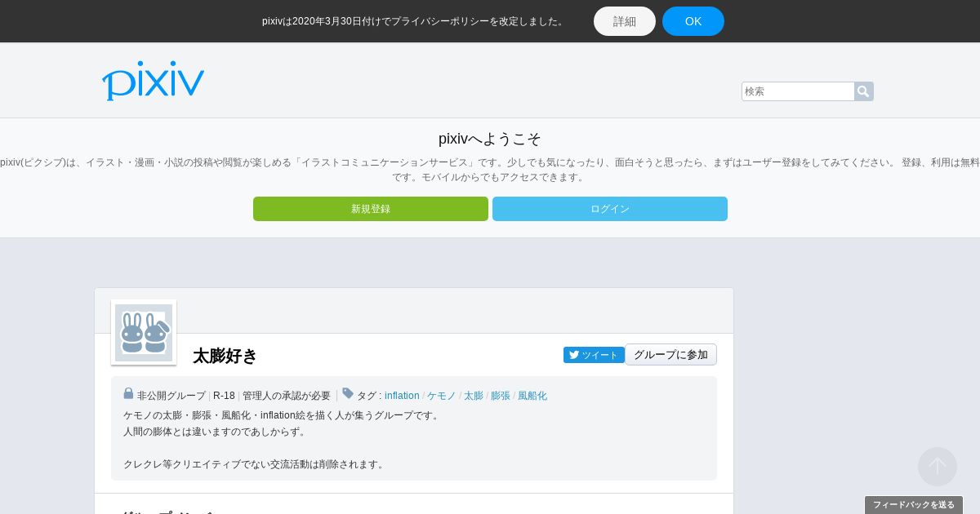980x514 pixels.
Task: Open the group's rabbit avatar image
Action: coord(144,333)
